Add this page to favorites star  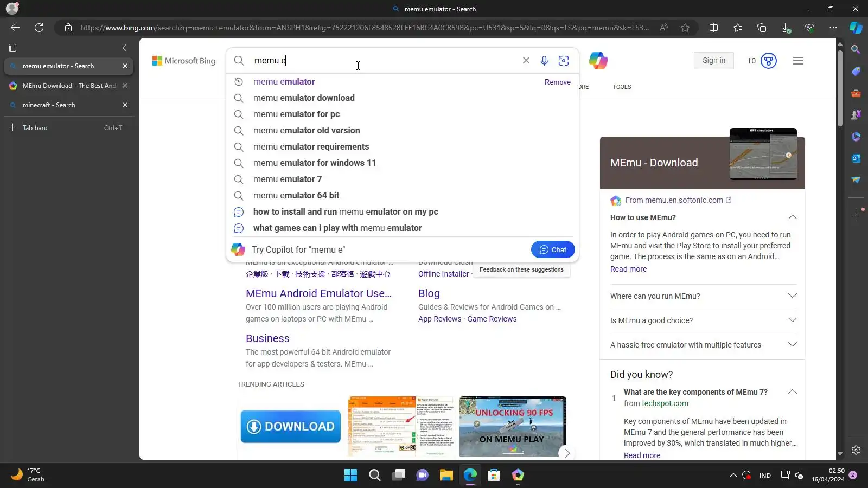point(685,28)
